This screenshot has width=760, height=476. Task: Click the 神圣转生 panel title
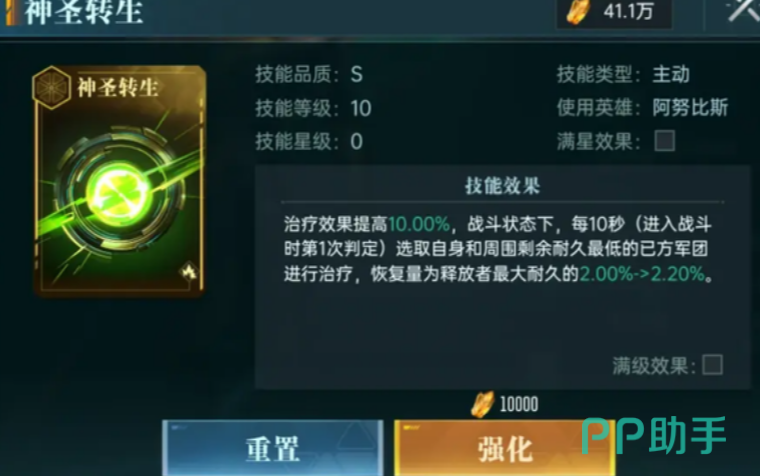point(83,12)
